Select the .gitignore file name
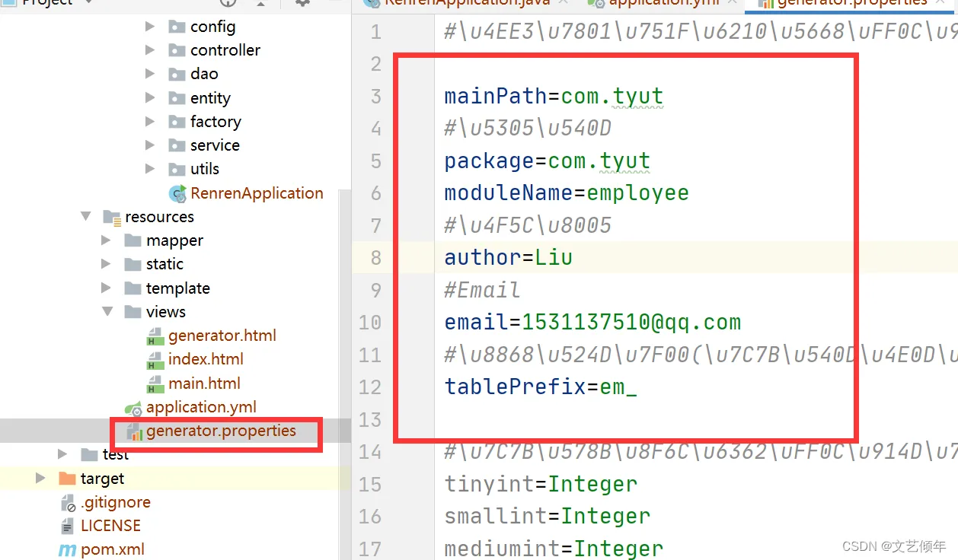This screenshot has width=958, height=560. pyautogui.click(x=116, y=503)
